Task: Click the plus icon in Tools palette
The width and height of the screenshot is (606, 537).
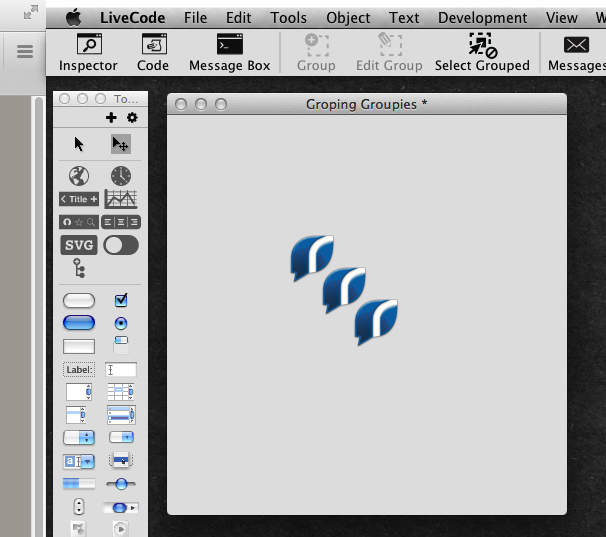Action: pos(111,118)
